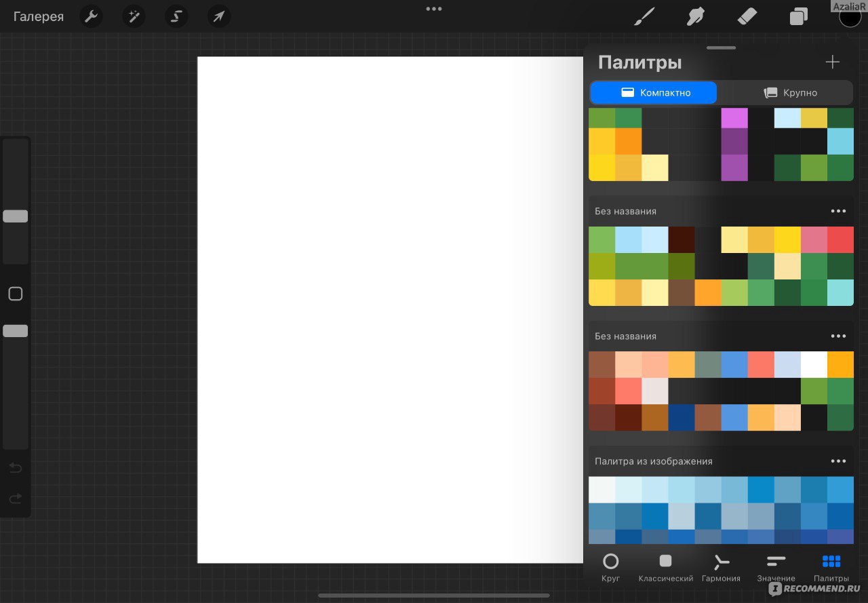Open options for second Без названия palette

(x=838, y=336)
